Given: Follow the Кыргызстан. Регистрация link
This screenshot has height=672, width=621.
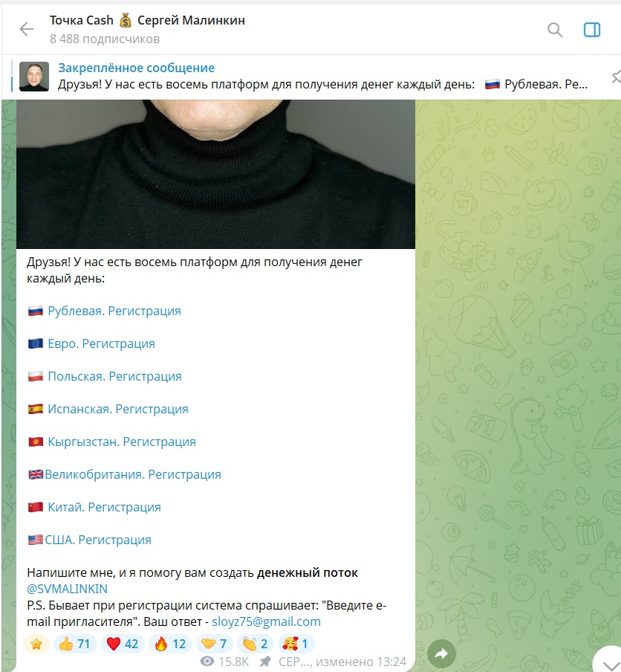Looking at the screenshot, I should pyautogui.click(x=122, y=442).
